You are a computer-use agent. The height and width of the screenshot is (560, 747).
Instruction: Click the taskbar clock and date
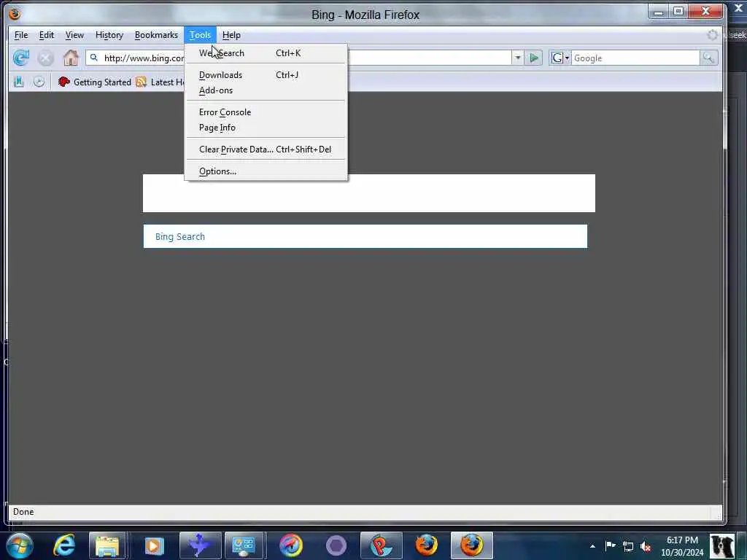click(x=682, y=546)
